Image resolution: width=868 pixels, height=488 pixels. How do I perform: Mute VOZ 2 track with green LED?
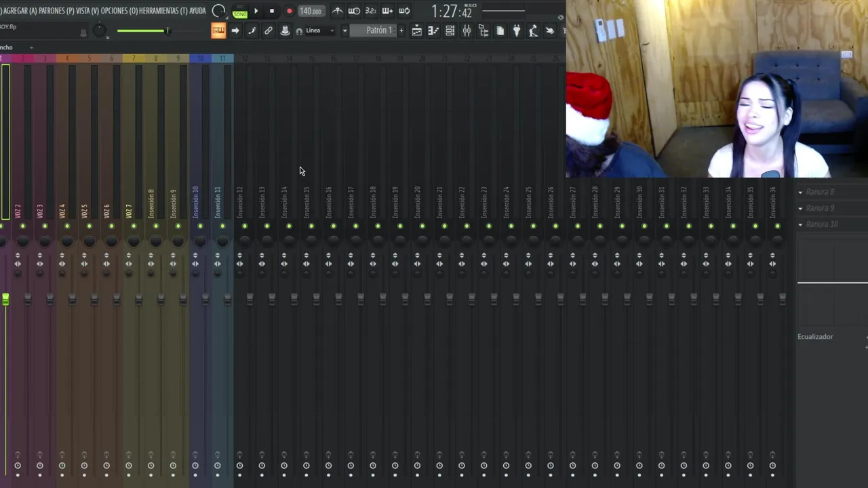pos(22,226)
